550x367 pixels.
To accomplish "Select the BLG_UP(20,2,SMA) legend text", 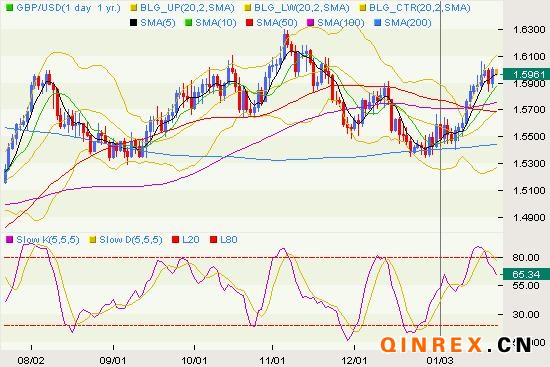I will pos(187,8).
